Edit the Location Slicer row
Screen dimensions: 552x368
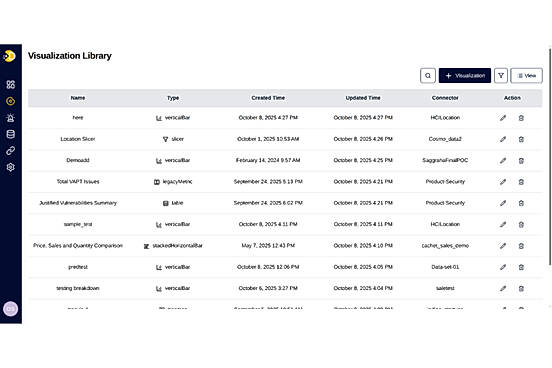[x=503, y=139]
